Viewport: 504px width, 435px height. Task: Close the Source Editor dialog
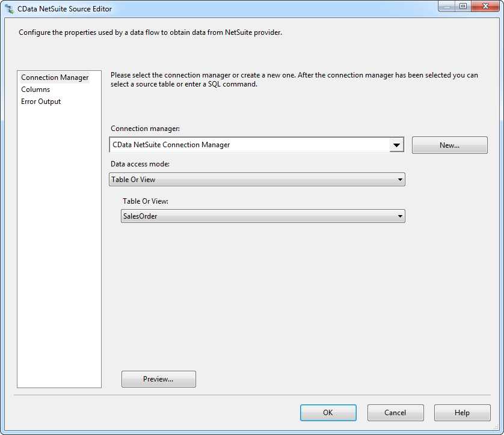click(x=485, y=7)
